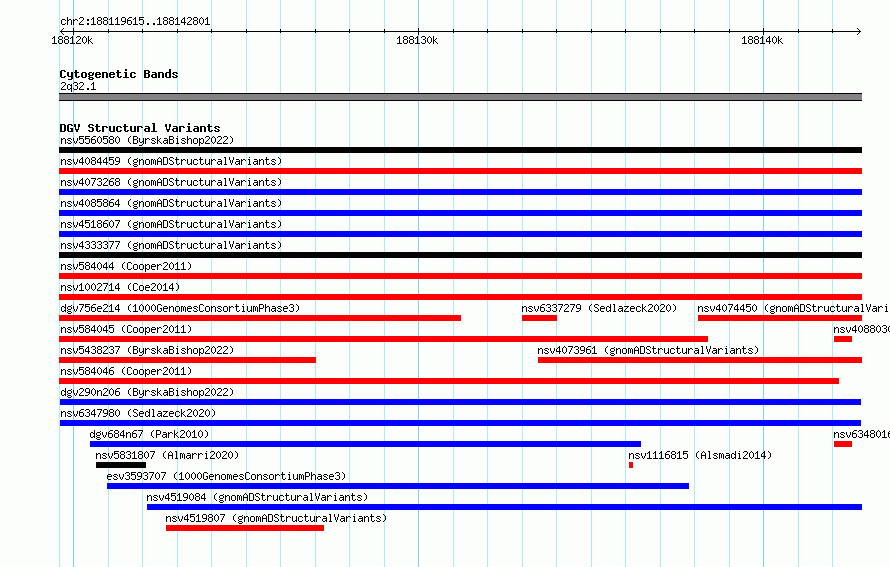Click the red bar under nsv584045

383,339
